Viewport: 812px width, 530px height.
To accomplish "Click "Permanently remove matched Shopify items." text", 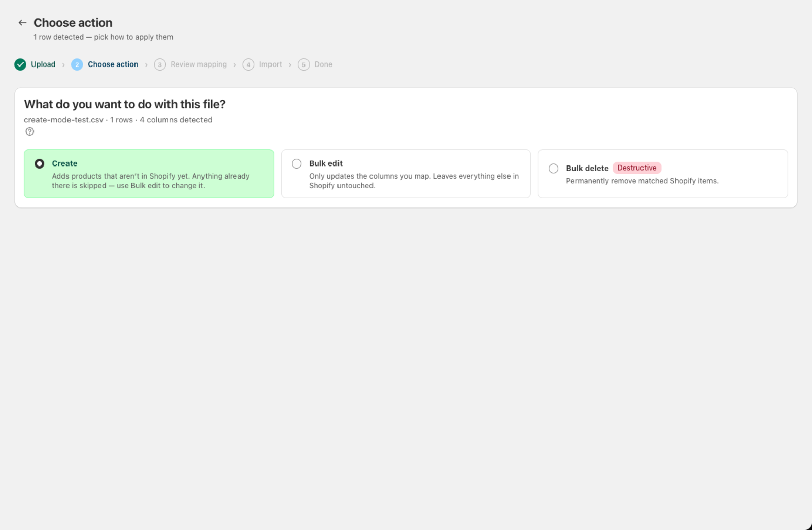I will pos(642,181).
